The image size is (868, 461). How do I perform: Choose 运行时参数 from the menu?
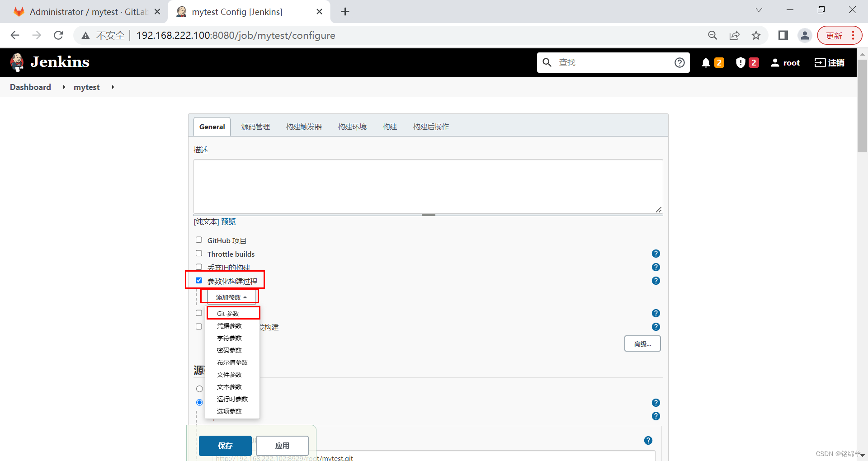232,399
